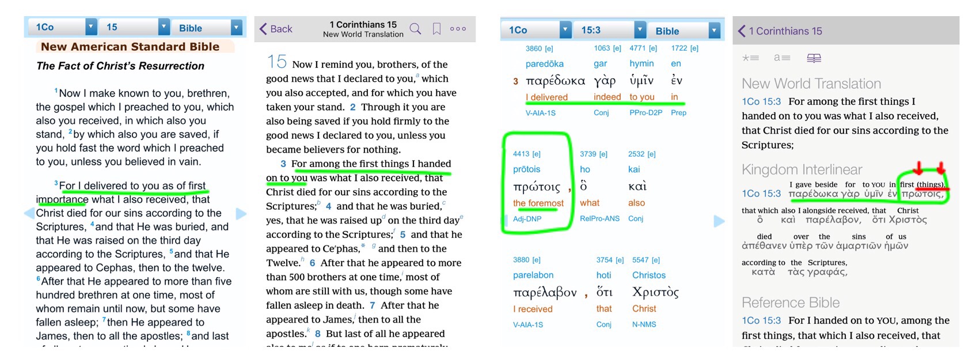Expand the 15:3 verse dropdown
This screenshot has height=363, width=980.
click(x=640, y=30)
